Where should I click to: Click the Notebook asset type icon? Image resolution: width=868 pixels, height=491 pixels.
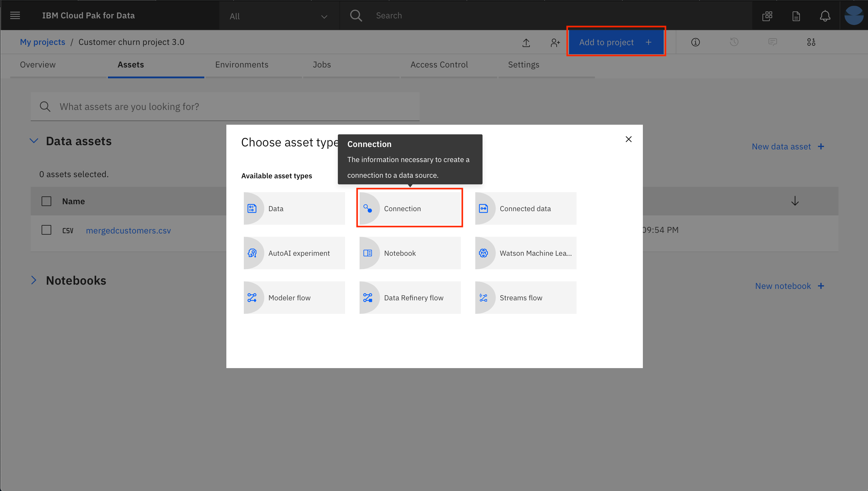point(368,253)
